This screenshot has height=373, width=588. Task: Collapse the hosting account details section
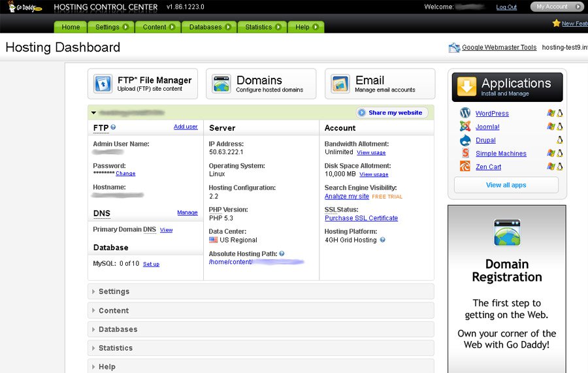click(x=93, y=112)
